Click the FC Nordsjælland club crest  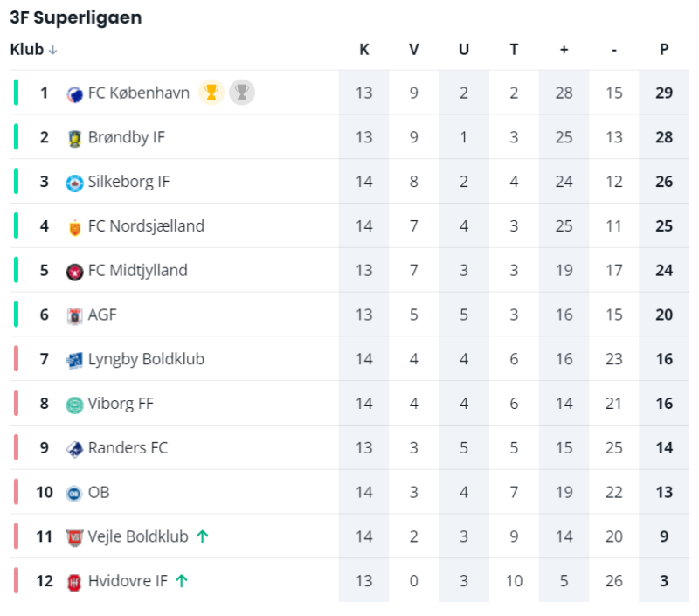(75, 227)
